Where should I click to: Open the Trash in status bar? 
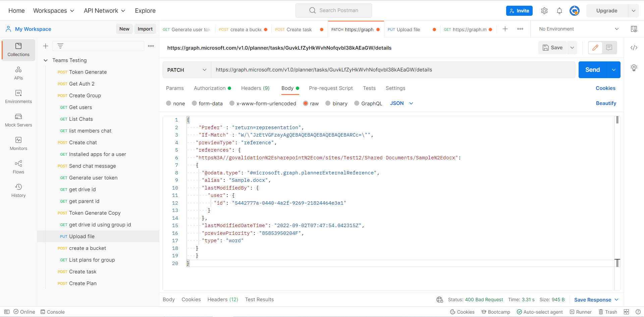click(608, 312)
